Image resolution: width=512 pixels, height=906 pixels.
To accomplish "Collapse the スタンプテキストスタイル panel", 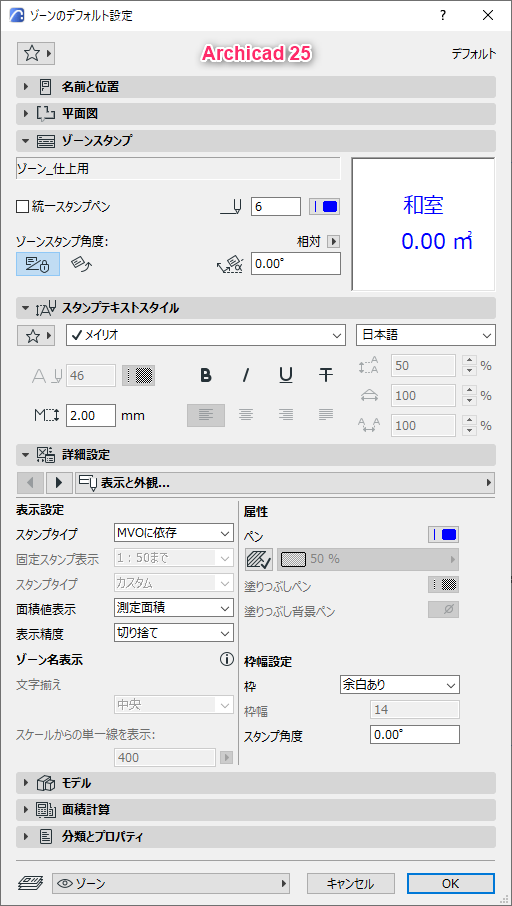I will tap(256, 308).
